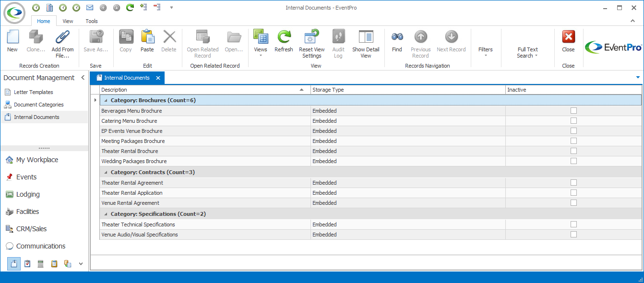Click the Copy ribbon icon
Image resolution: width=644 pixels, height=283 pixels.
click(126, 37)
